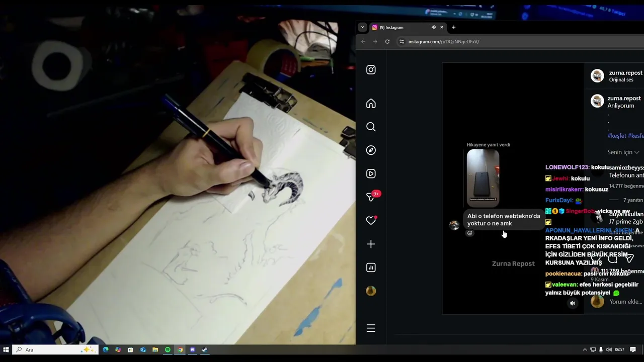This screenshot has width=644, height=362.
Task: Close the Instagram tab
Action: pos(442,27)
